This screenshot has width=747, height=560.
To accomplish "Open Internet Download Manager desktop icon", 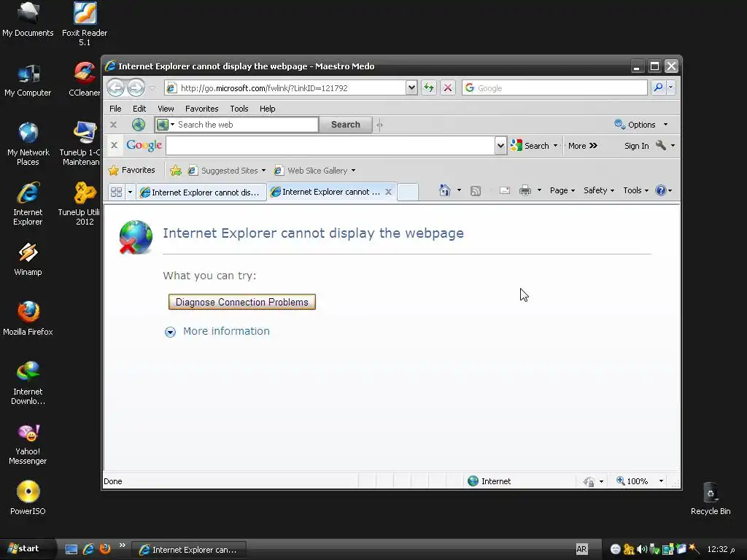I will point(28,383).
